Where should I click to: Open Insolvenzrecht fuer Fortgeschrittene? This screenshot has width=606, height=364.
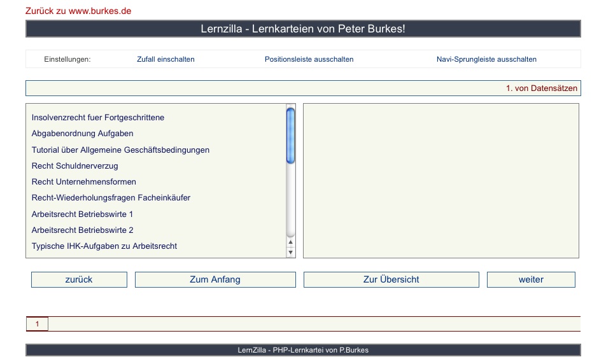pyautogui.click(x=98, y=118)
